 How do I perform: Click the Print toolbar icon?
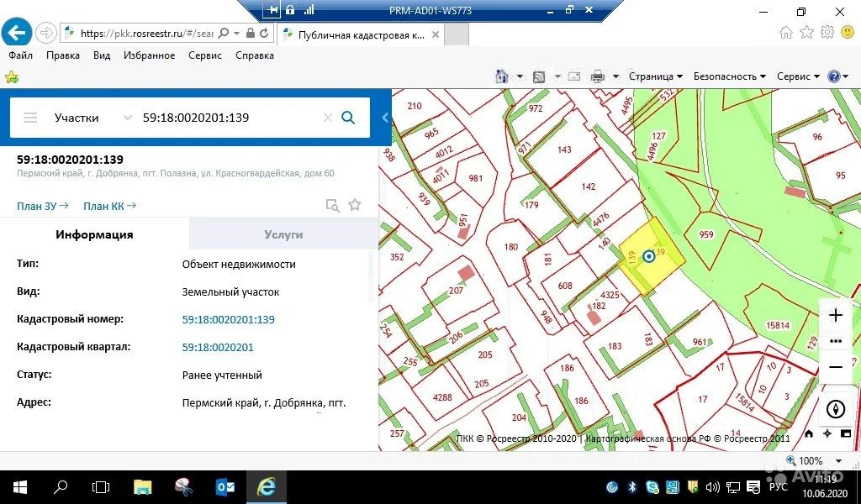click(x=598, y=76)
